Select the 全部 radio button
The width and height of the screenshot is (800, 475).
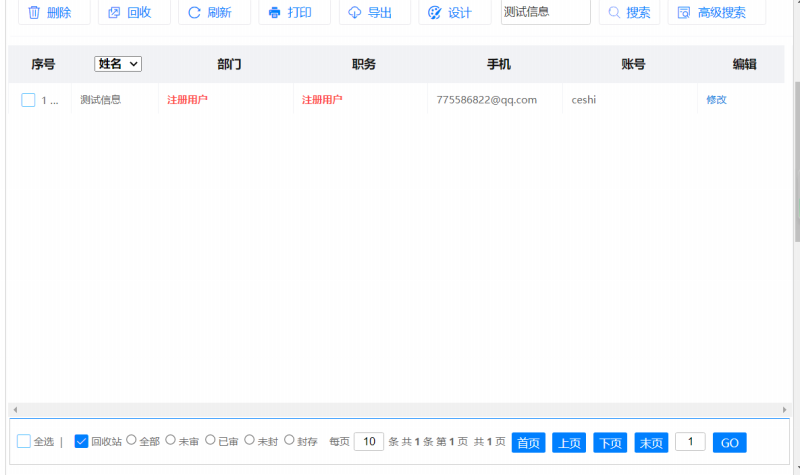tap(131, 440)
